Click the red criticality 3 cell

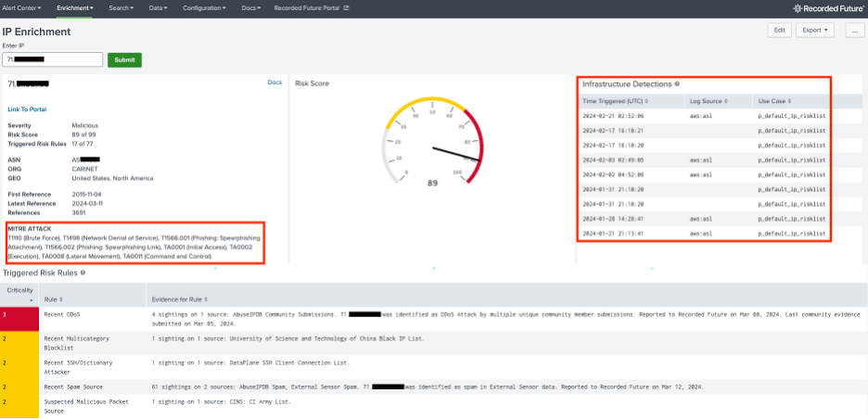(x=19, y=320)
